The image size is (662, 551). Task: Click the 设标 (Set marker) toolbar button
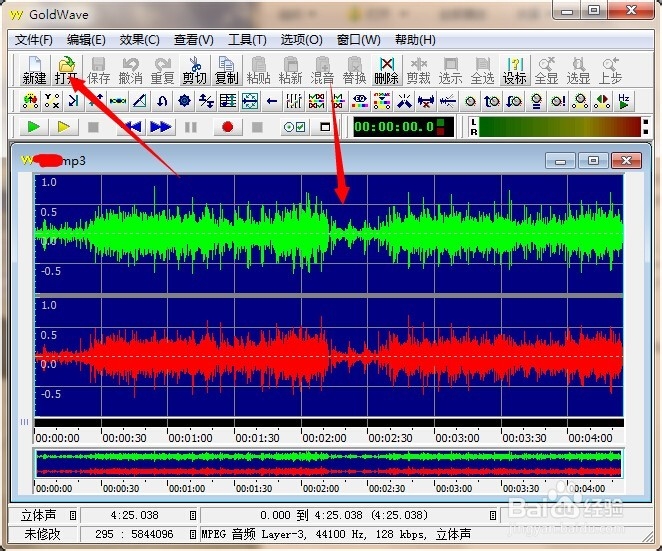point(514,71)
